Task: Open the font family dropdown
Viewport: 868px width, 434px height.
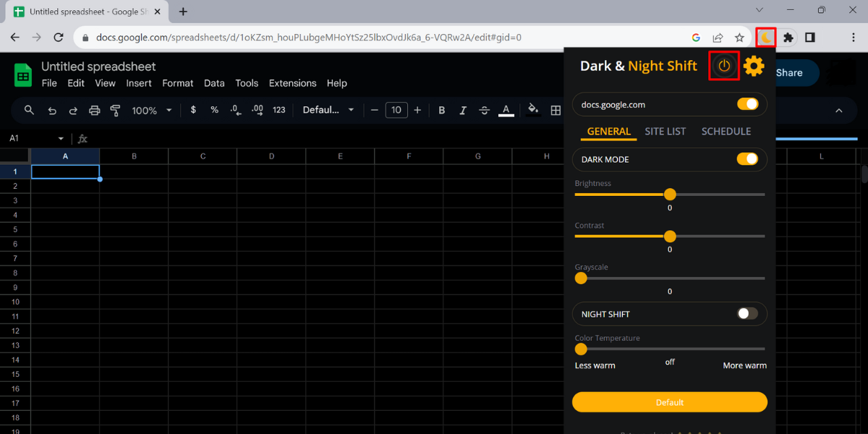Action: coord(327,110)
